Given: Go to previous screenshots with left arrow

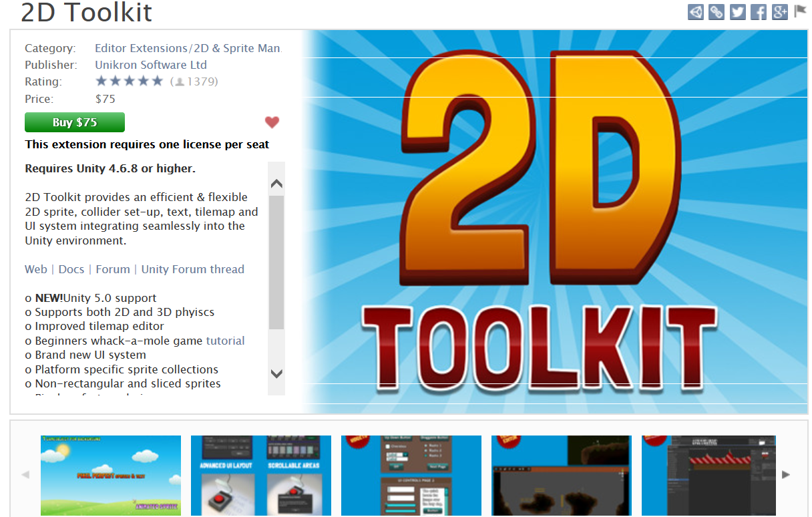Looking at the screenshot, I should [x=25, y=475].
